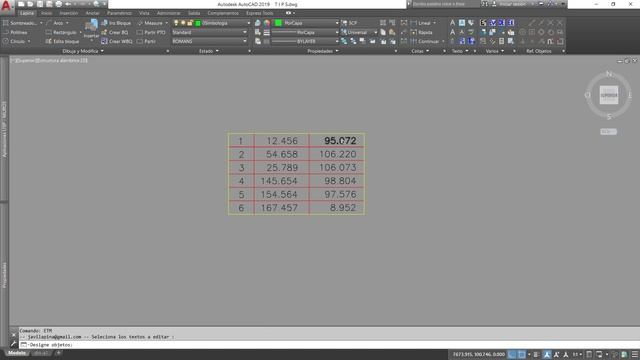Open the Vista ribbon tab
Screen dimensions: 640x360
tap(144, 13)
